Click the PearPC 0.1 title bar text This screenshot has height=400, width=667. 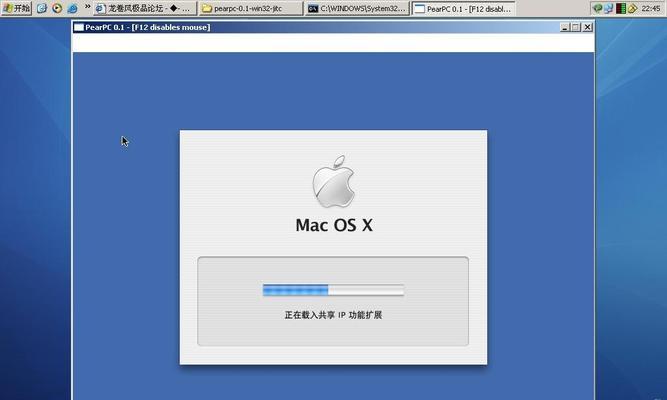point(147,27)
